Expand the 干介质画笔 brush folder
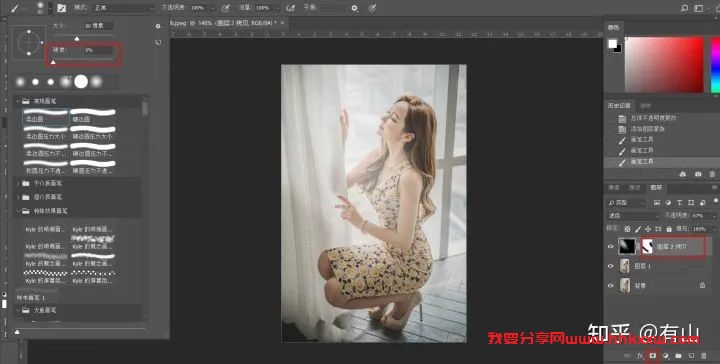Image resolution: width=720 pixels, height=364 pixels. point(18,183)
